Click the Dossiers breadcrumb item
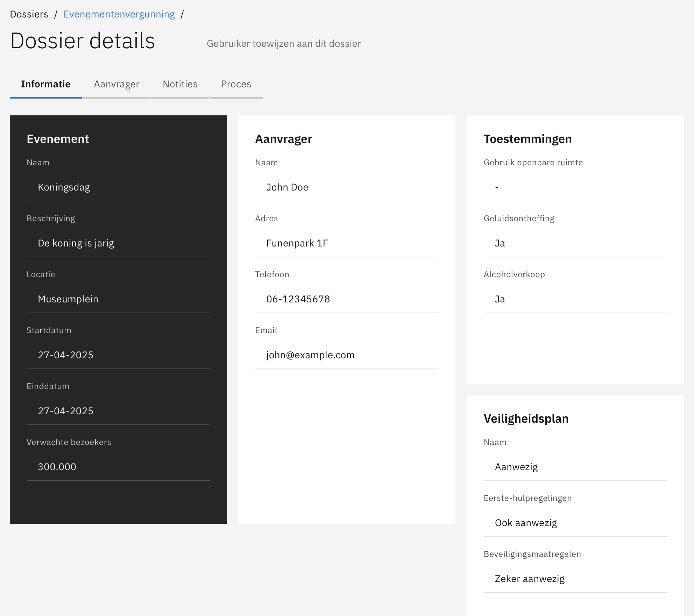The width and height of the screenshot is (694, 616). click(x=29, y=14)
